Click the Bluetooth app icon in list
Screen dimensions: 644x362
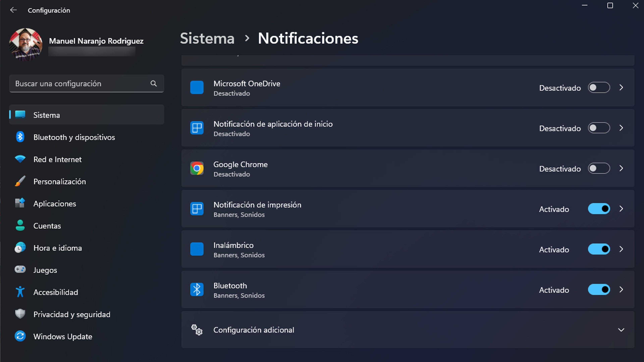tap(197, 290)
